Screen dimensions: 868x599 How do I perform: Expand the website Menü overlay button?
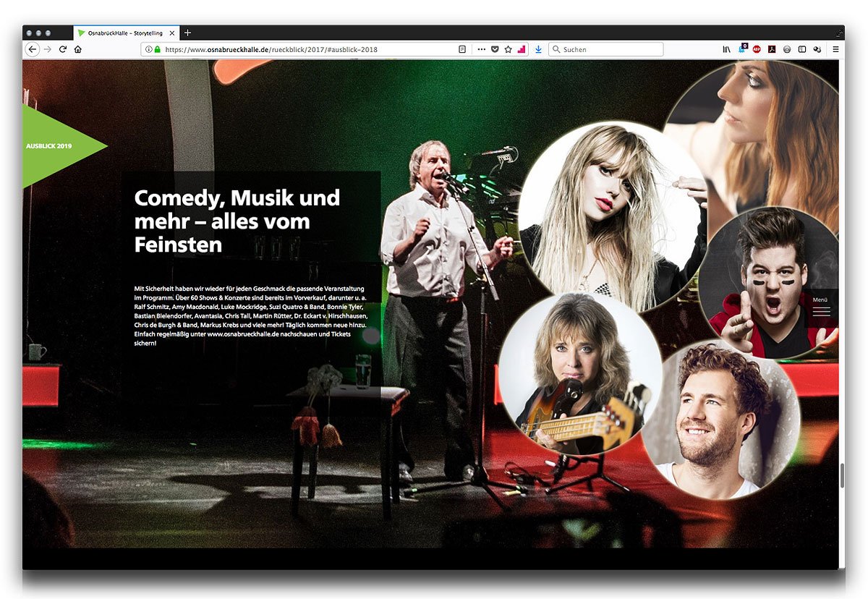click(821, 307)
